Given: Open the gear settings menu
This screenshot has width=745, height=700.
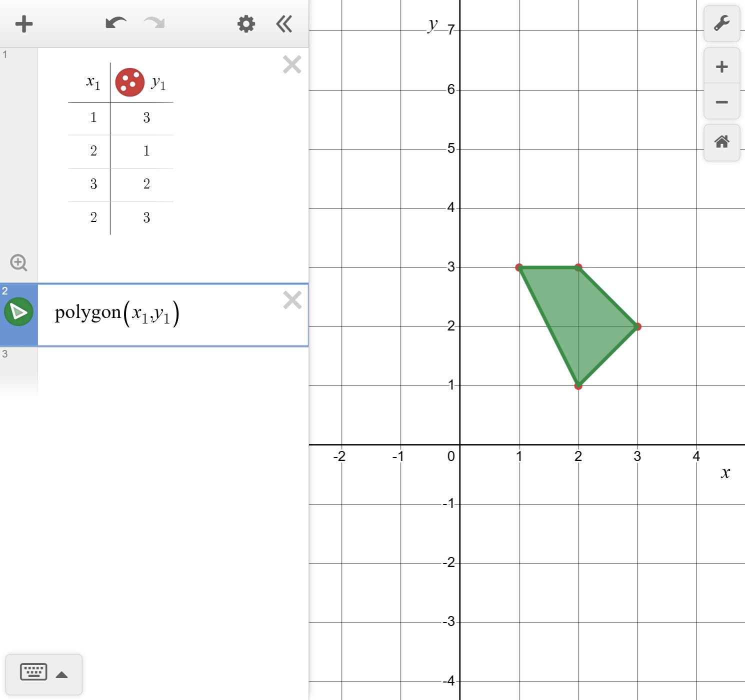Looking at the screenshot, I should [245, 23].
